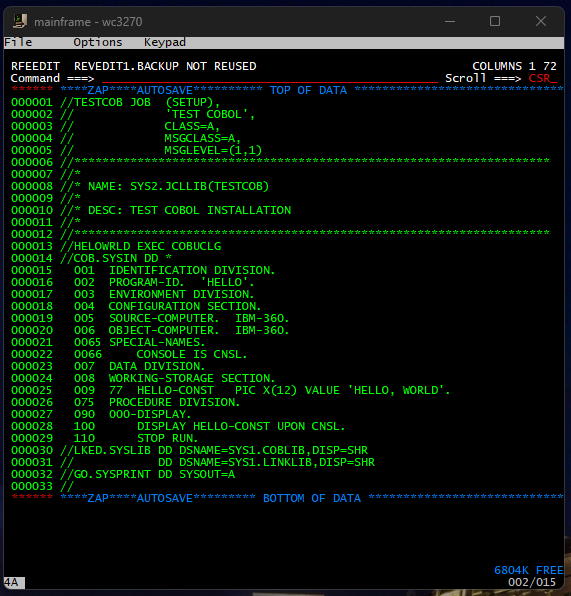Click the 6804K FREE indicator

point(528,570)
